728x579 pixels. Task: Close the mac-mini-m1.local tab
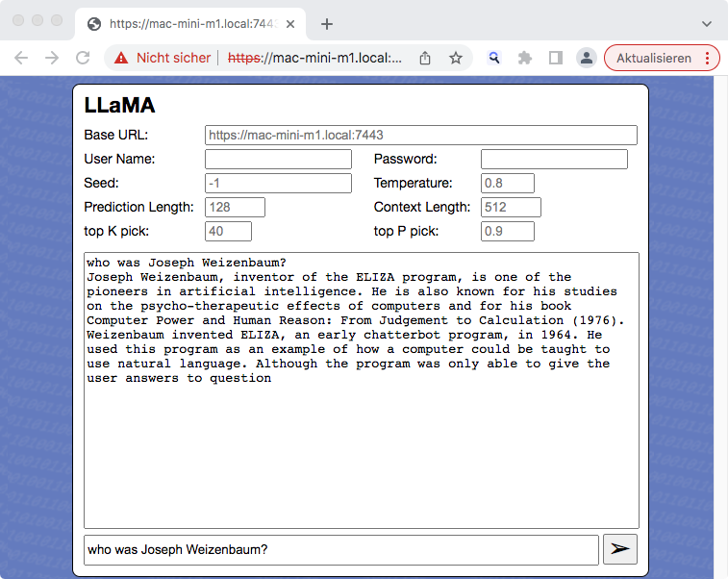coord(290,24)
